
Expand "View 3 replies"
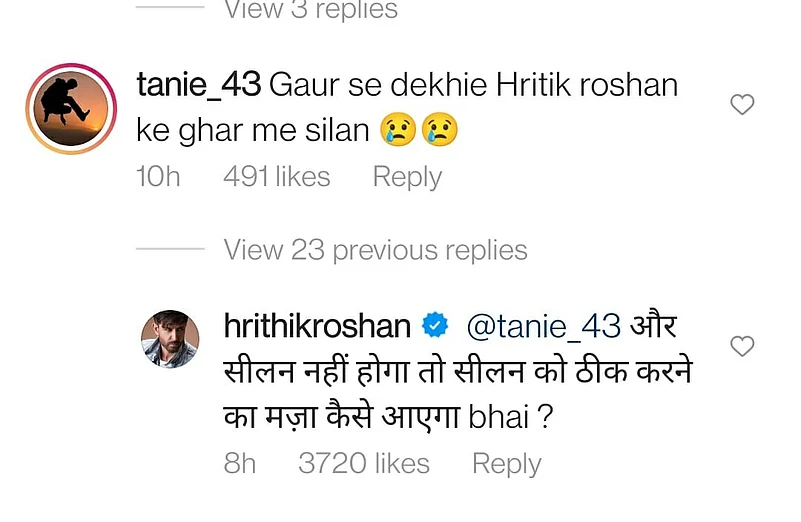click(x=310, y=11)
